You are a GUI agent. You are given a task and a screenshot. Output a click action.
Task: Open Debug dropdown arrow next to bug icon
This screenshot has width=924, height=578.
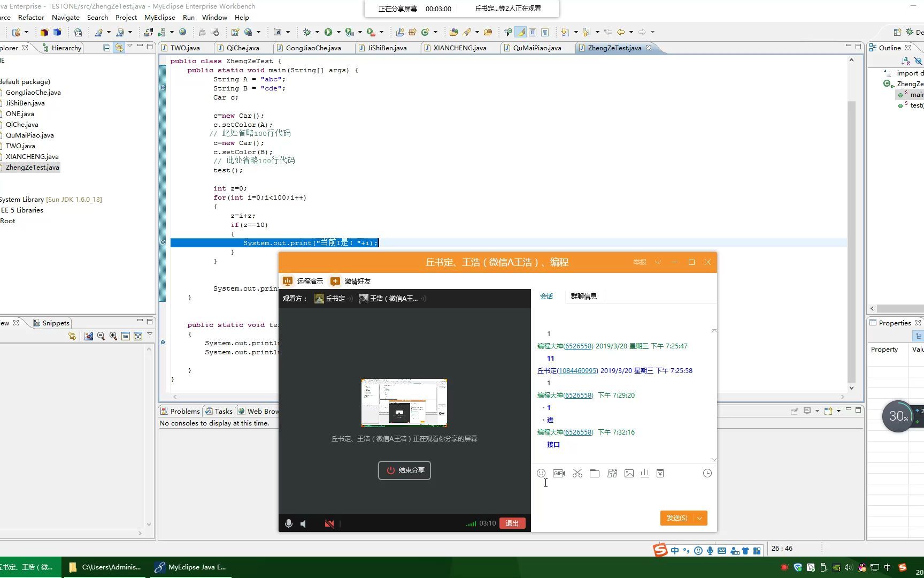(x=317, y=32)
